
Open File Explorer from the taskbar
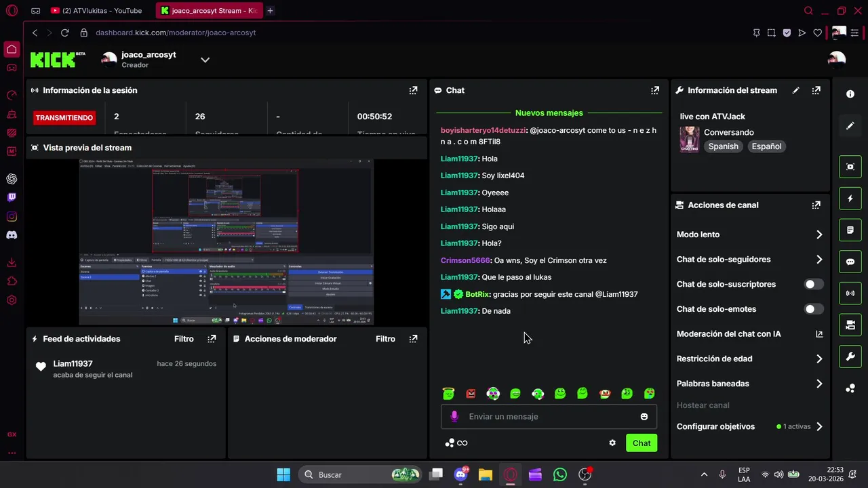[485, 474]
